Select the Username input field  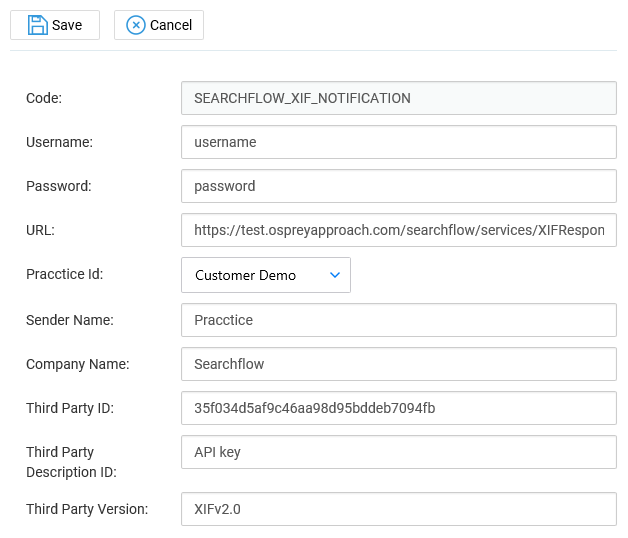(399, 142)
